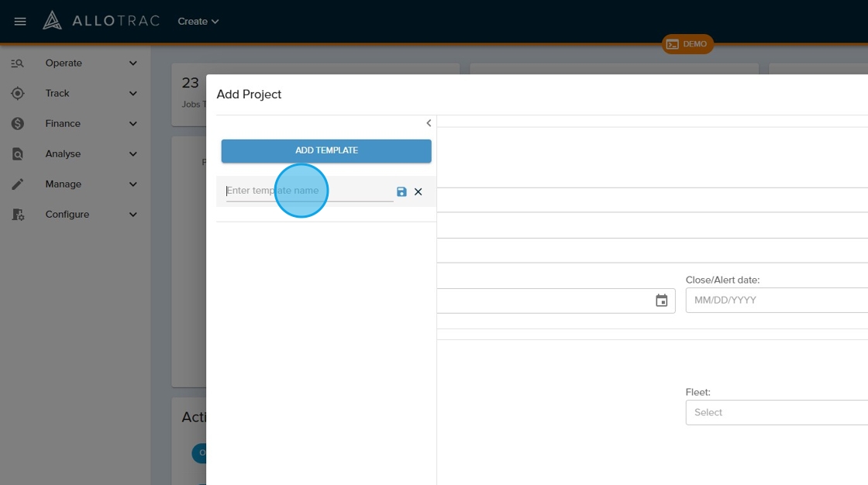Open the hamburger navigation menu
Screen dimensions: 868x485
click(x=20, y=22)
